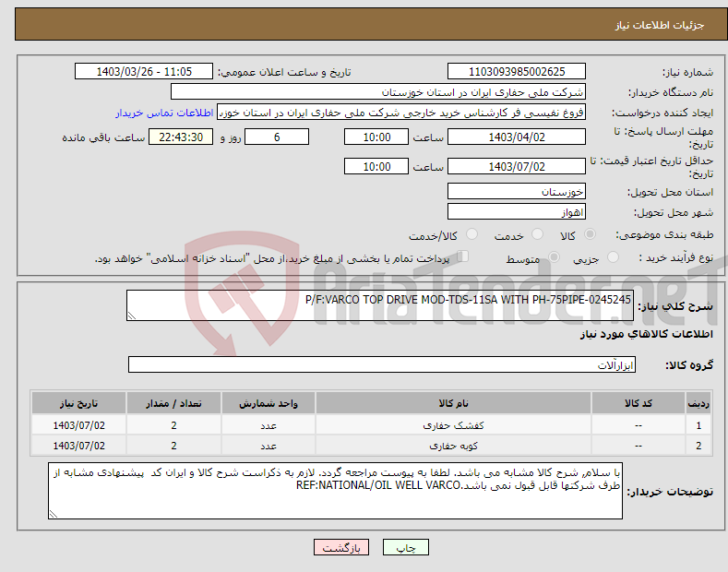This screenshot has height=572, width=728.
Task: Toggle the اسناد خزانه اسلامی payment checkbox
Action: pos(463,256)
